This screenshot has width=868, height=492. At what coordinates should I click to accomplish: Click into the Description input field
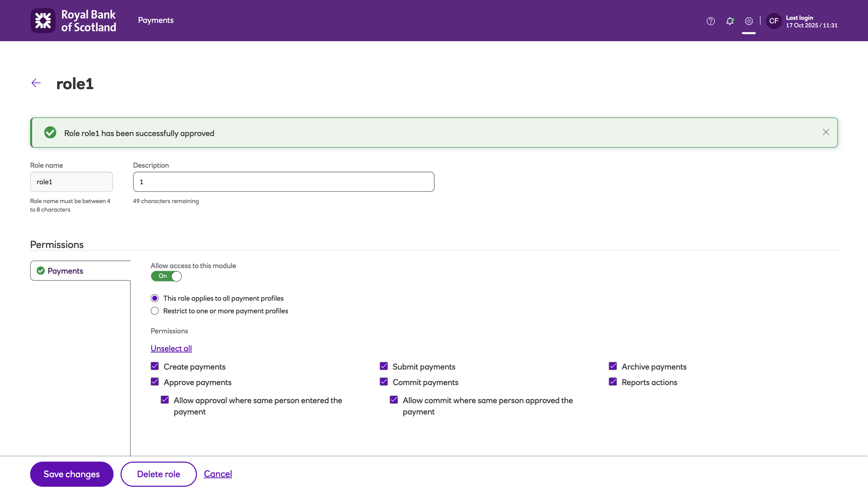point(283,182)
